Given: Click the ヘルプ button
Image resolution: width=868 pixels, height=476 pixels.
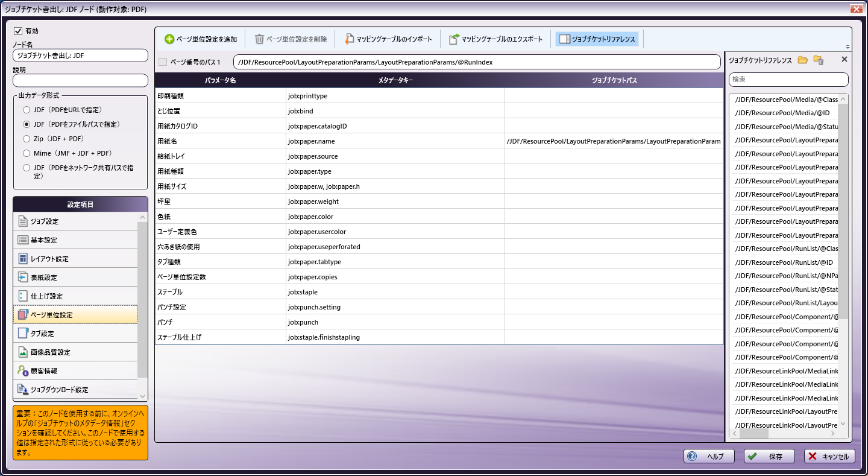Looking at the screenshot, I should pos(708,456).
